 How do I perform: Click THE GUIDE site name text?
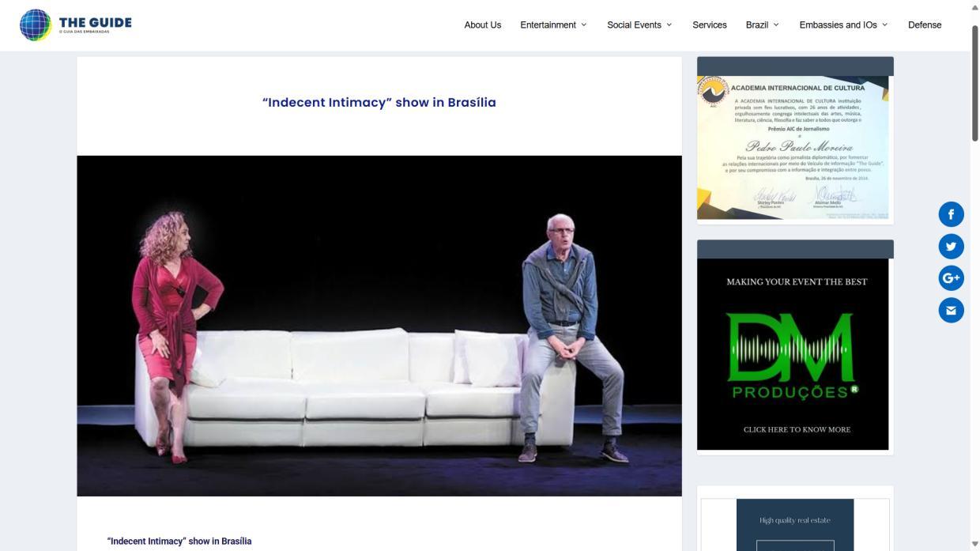pos(96,22)
